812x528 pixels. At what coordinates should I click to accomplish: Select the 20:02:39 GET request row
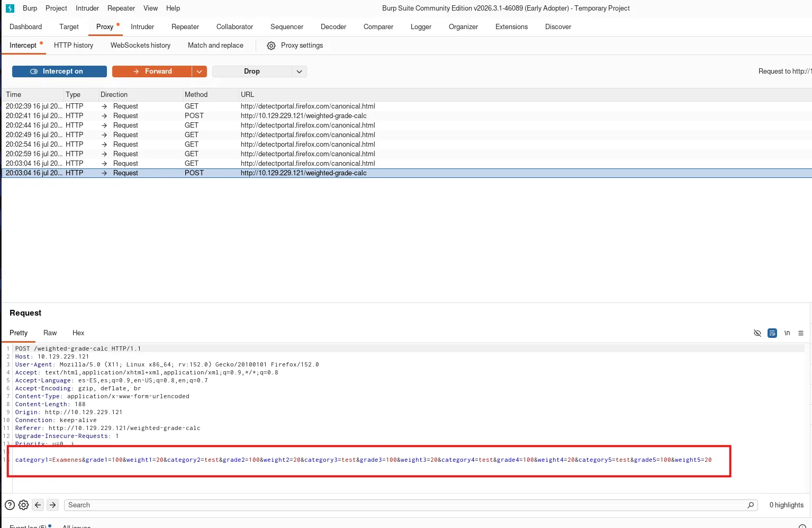[x=407, y=106]
